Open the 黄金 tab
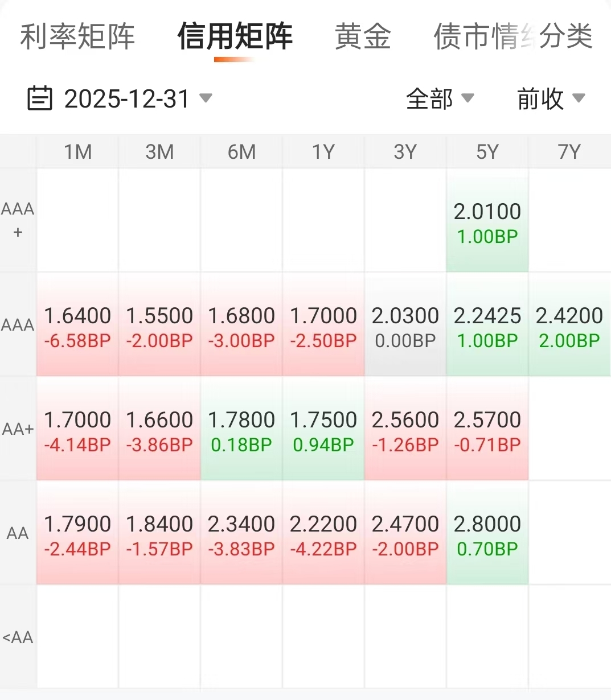 pyautogui.click(x=363, y=36)
